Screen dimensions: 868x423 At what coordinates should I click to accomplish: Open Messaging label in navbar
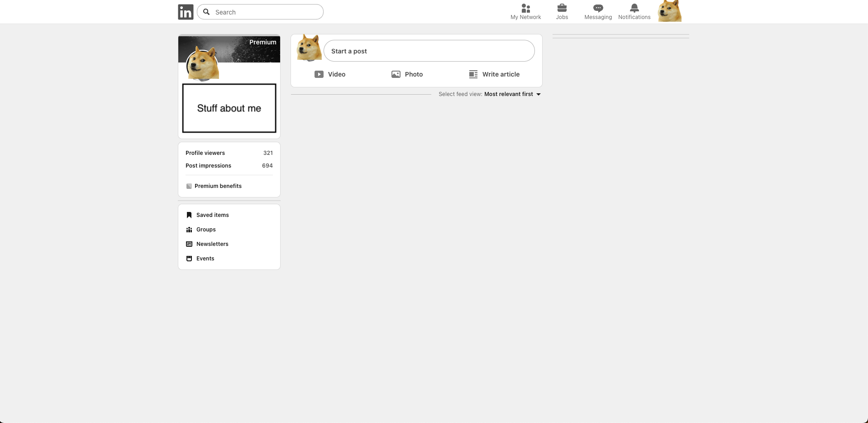coord(598,17)
